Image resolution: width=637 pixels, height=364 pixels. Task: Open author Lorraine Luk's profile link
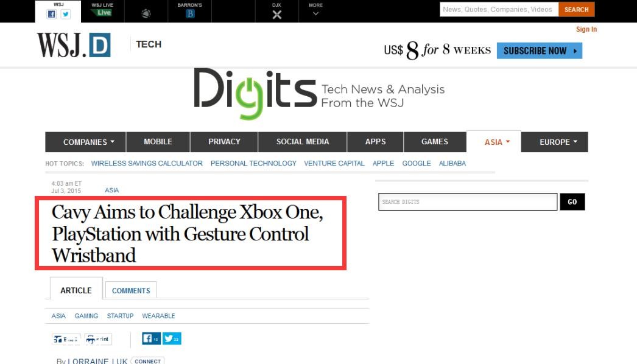point(97,361)
